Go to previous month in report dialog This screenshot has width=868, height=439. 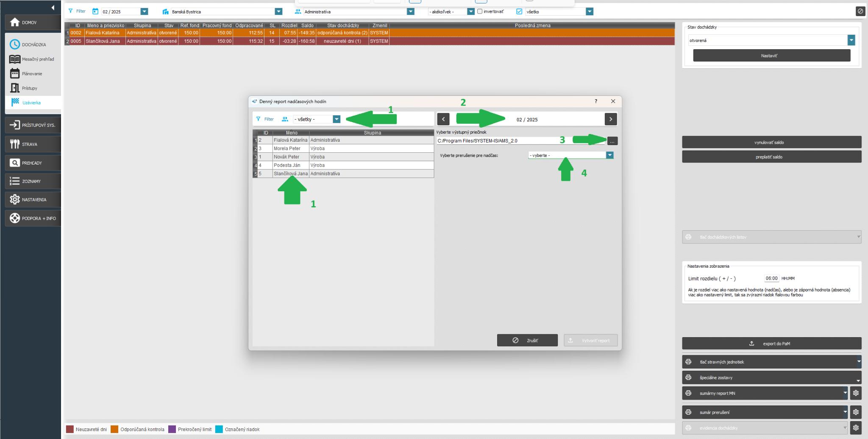pyautogui.click(x=443, y=119)
